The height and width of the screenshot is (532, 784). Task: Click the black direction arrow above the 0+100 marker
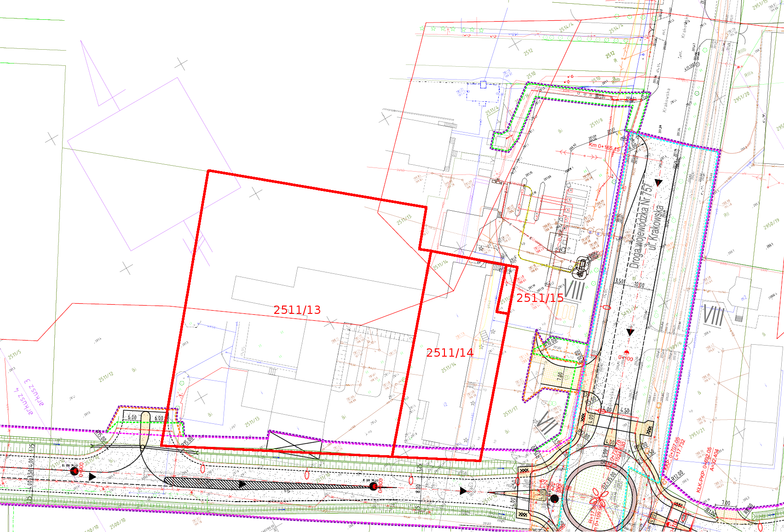pos(630,332)
